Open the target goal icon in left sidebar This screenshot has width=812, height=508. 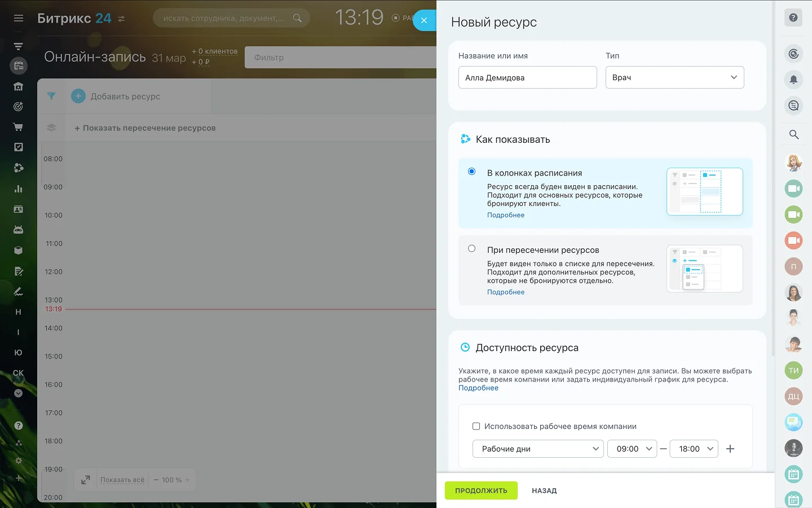(x=19, y=106)
